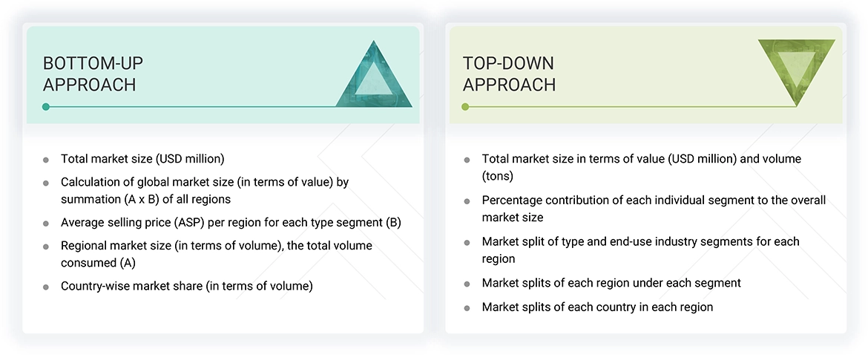Click the green dot under Top-Down heading
Viewport: 868px width, 355px height.
465,107
